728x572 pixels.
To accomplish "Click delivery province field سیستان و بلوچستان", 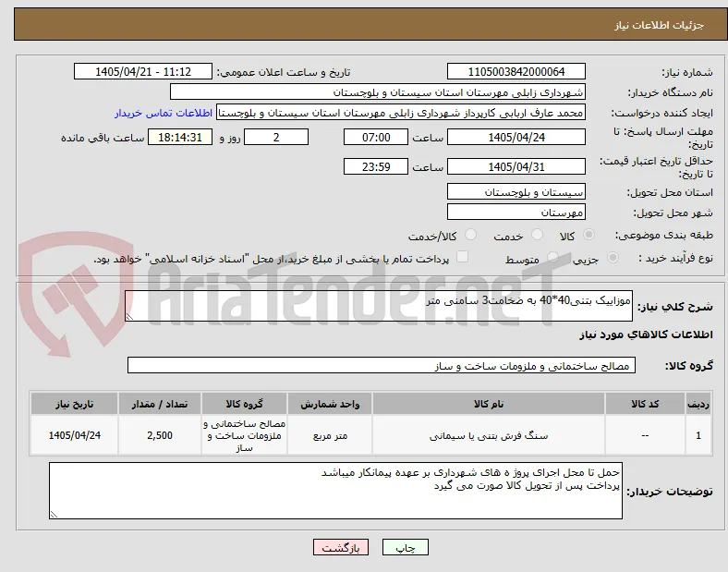I will 516,191.
